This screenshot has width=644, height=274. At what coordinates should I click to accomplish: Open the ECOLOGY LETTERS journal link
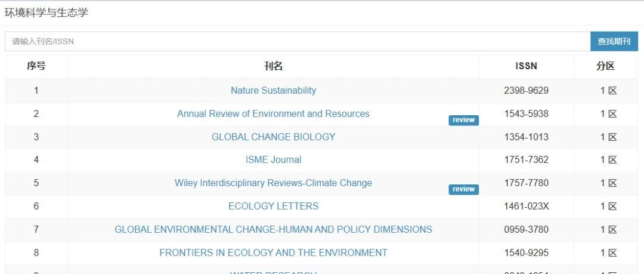click(x=273, y=206)
